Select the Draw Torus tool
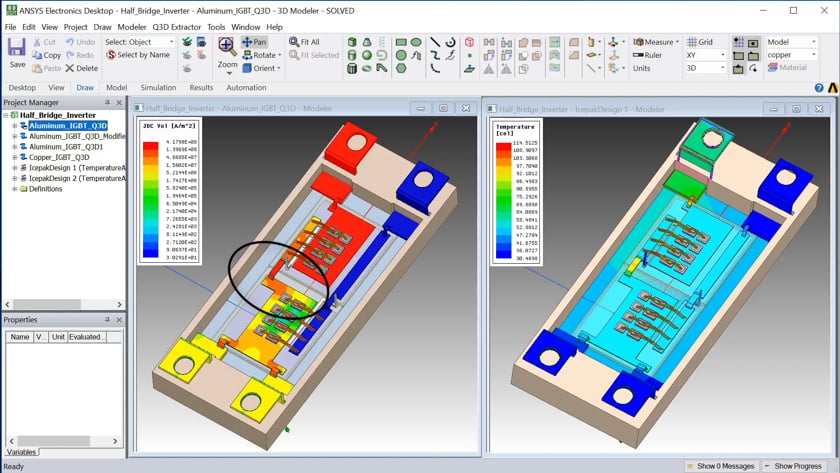The width and height of the screenshot is (840, 473). click(367, 69)
